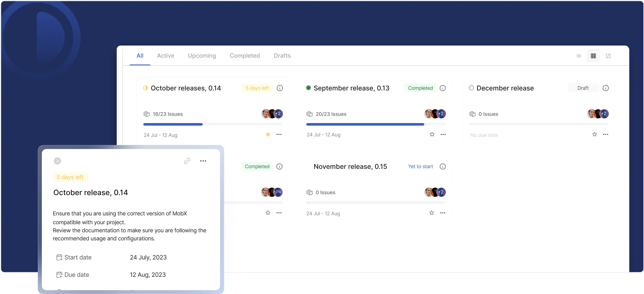Click info icon on December release card
Viewport: 644px width, 294px height.
pyautogui.click(x=606, y=88)
